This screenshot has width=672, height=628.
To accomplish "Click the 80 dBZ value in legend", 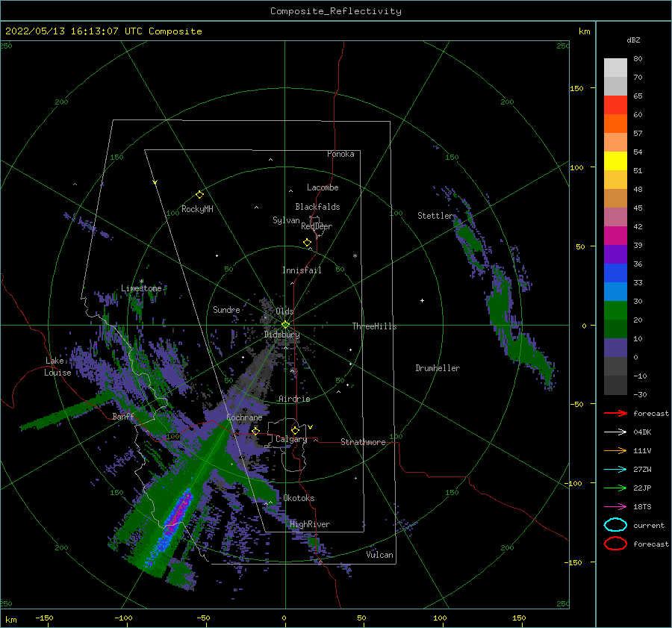I will tap(638, 59).
